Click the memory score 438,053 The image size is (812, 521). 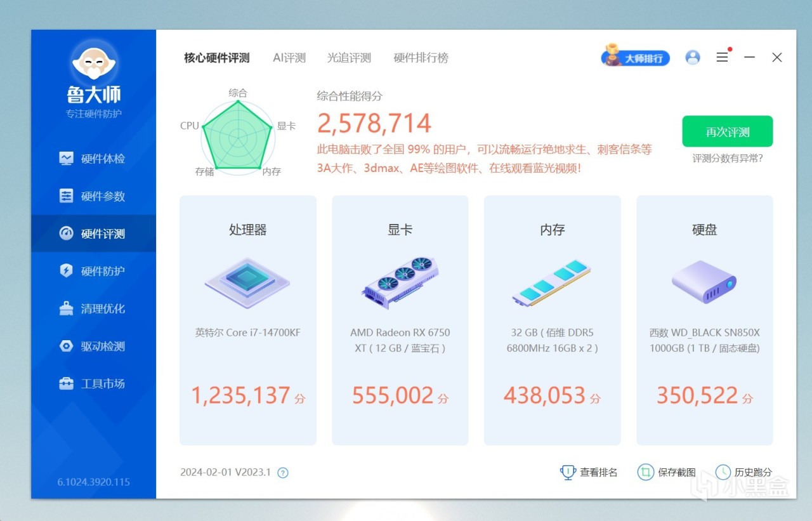coord(544,395)
